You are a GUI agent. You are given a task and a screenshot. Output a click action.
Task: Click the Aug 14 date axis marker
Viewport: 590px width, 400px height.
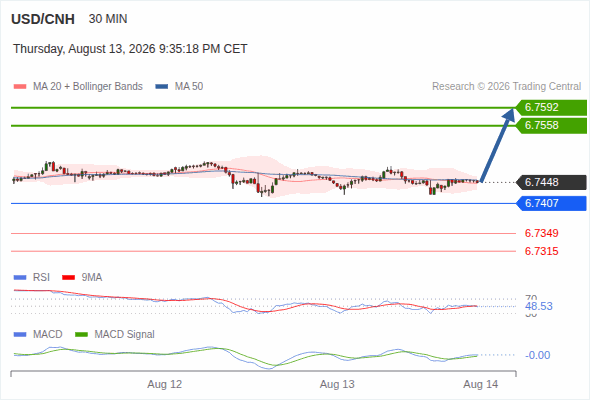tap(481, 384)
